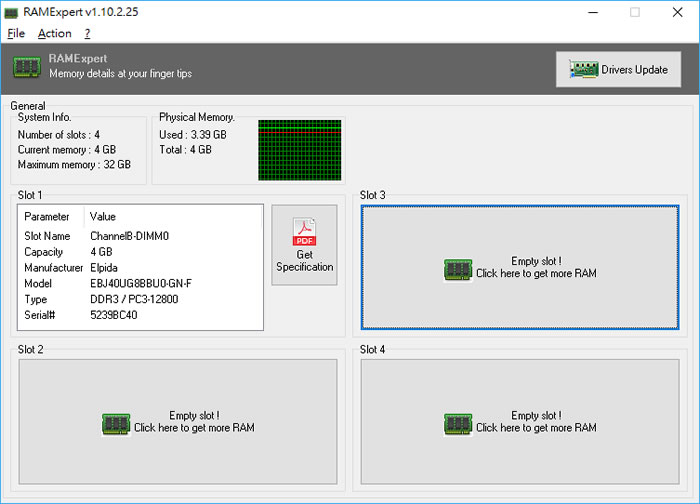Screen dimensions: 700x504
Task: Close the RAMExpert window
Action: [676, 12]
